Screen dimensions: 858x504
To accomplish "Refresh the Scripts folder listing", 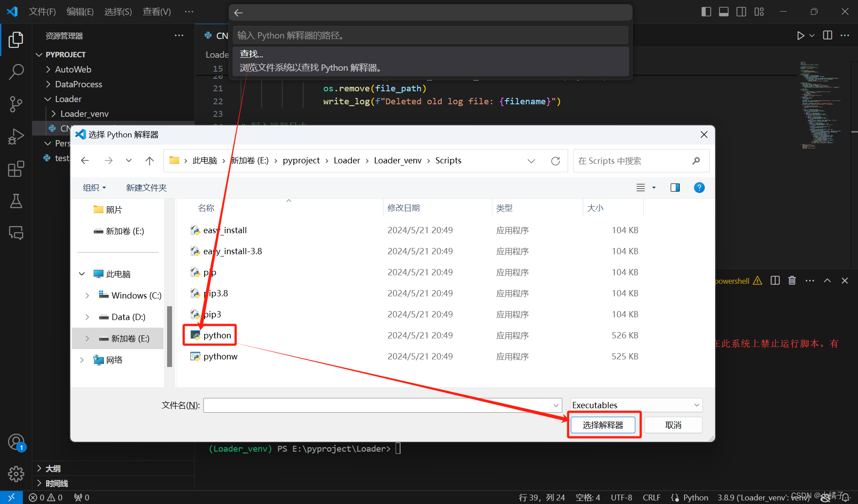I will [556, 161].
